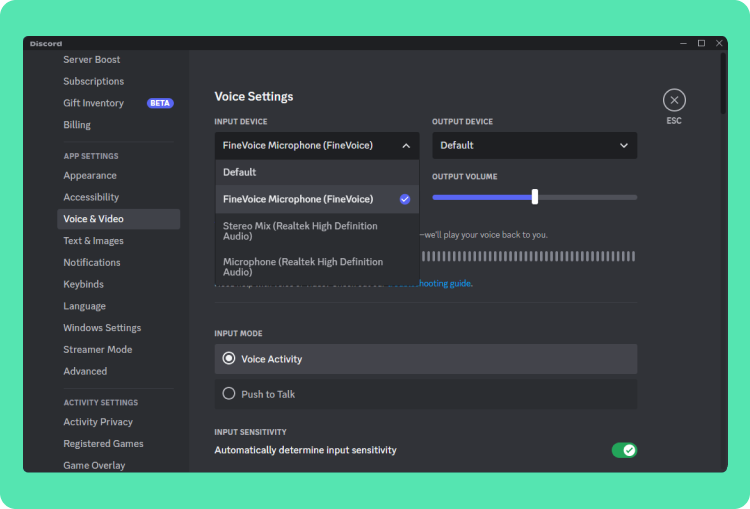Screen dimensions: 750x509
Task: Click the APP SETTINGS section header
Action: pyautogui.click(x=91, y=156)
